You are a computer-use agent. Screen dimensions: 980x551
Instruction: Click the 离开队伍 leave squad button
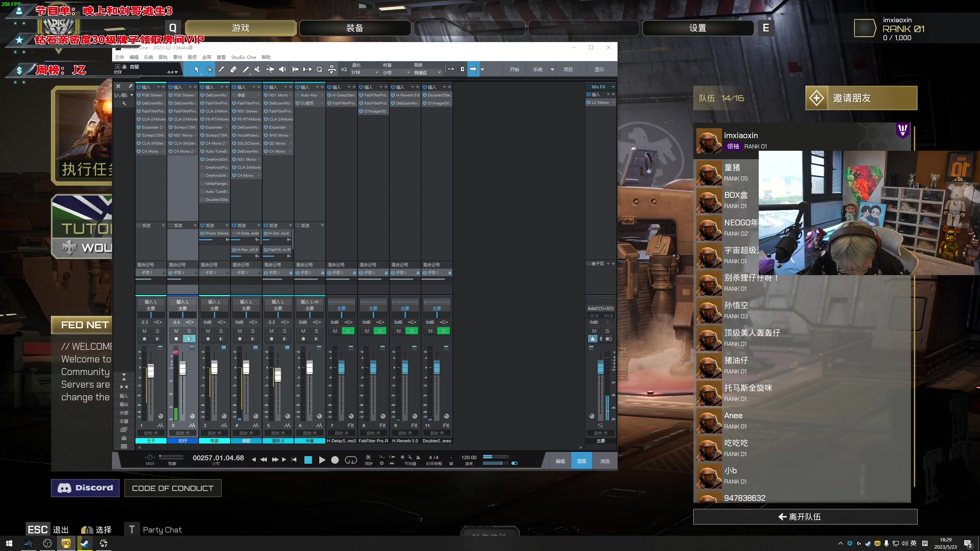pyautogui.click(x=805, y=517)
